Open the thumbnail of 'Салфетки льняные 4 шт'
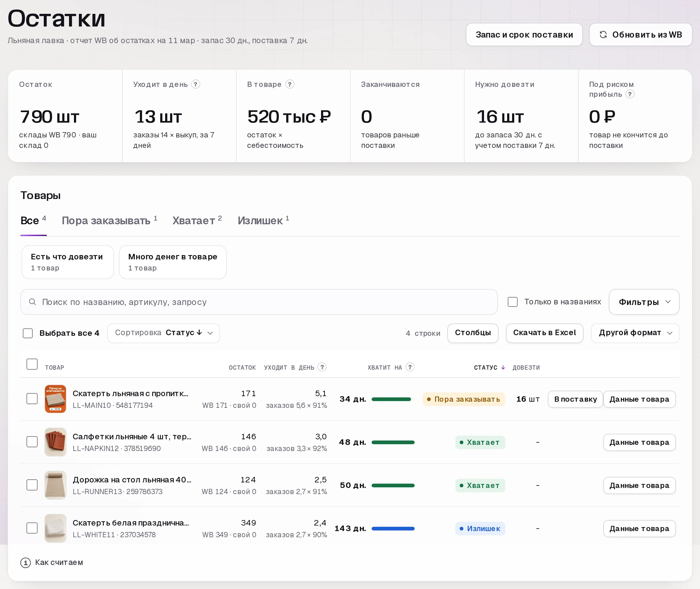This screenshot has width=700, height=589. (55, 442)
